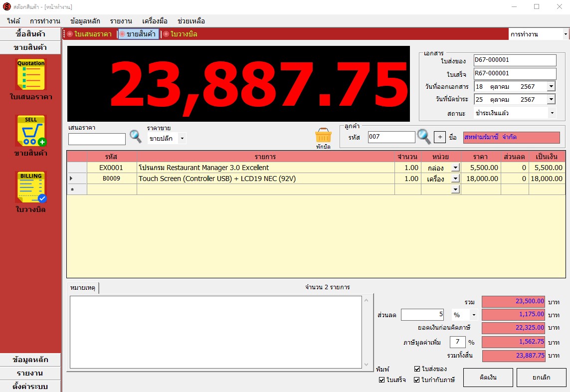Open the การทำงาน menu in menu bar
The width and height of the screenshot is (570, 392).
tap(45, 21)
